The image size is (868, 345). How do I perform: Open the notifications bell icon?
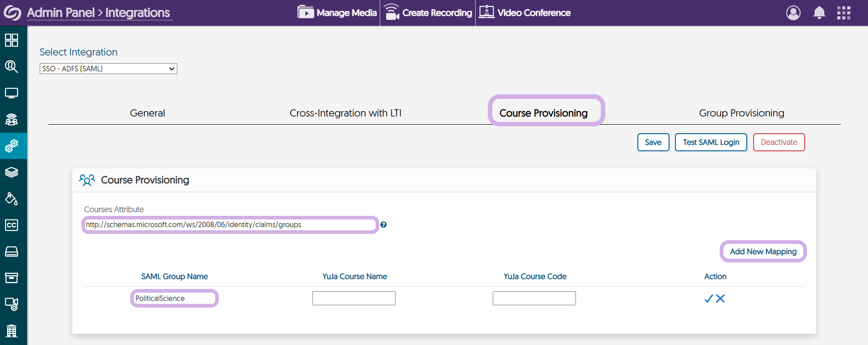coord(819,13)
